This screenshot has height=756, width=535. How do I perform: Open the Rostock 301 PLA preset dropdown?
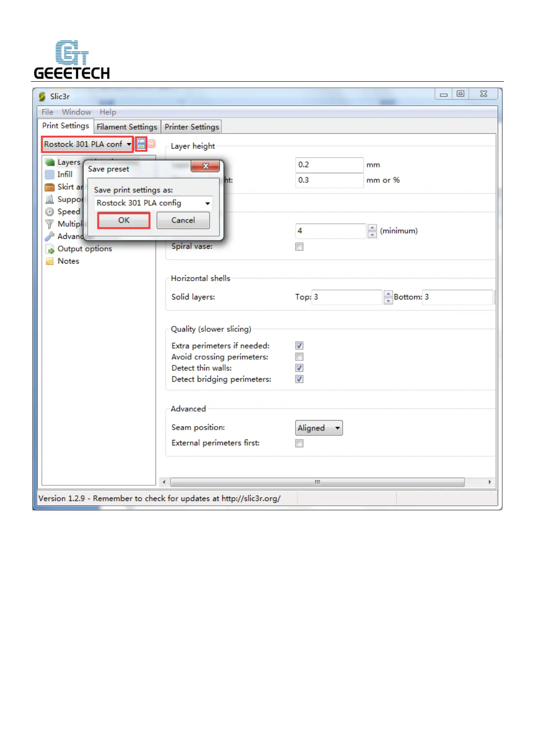(88, 144)
